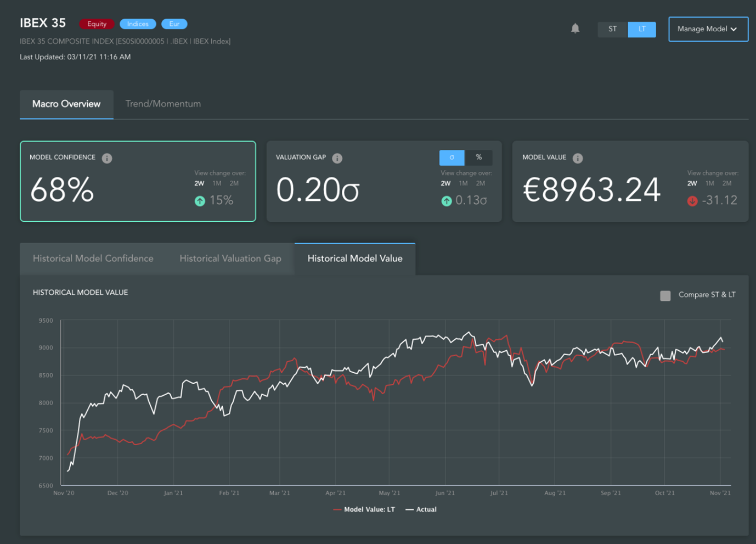Open the Manage Model dropdown

pos(708,29)
